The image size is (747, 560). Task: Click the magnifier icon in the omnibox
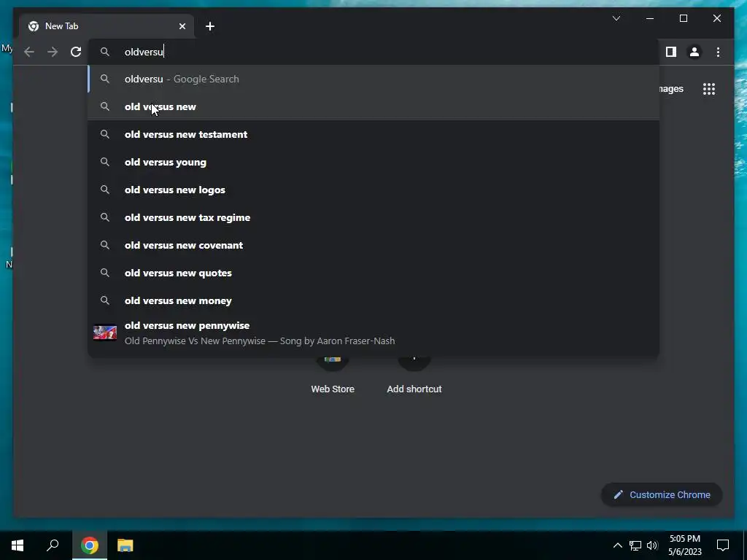105,52
